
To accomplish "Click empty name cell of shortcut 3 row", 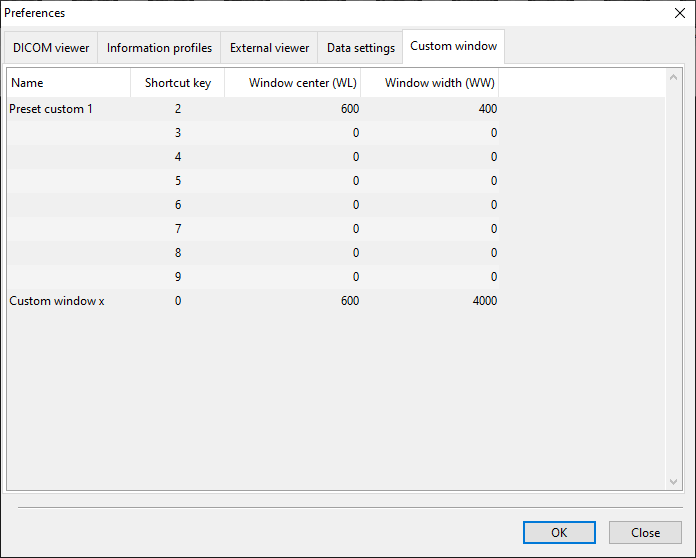I will coord(69,133).
